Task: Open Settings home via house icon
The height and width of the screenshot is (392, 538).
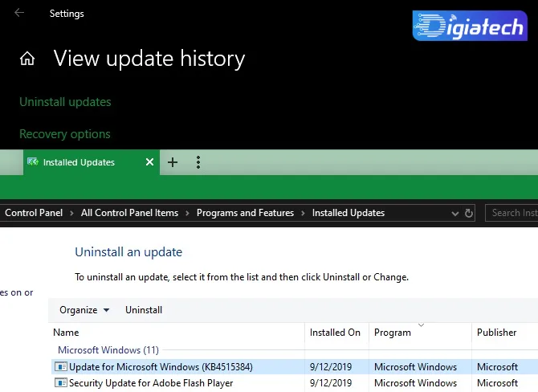Action: (x=27, y=59)
